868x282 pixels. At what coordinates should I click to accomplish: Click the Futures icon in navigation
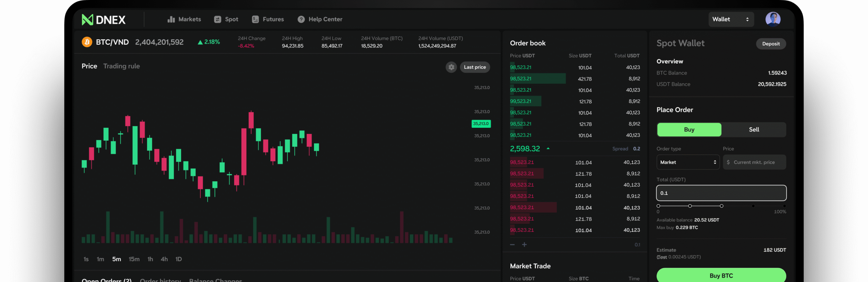point(255,19)
